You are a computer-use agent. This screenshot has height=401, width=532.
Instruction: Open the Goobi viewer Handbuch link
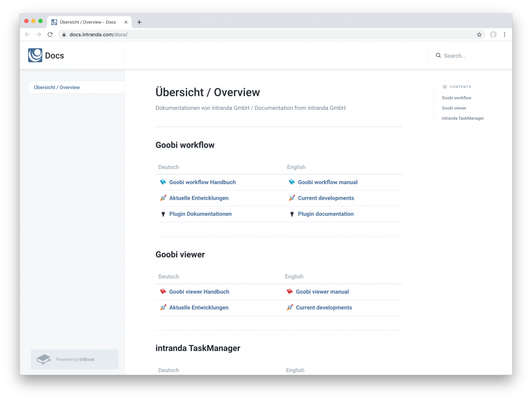[199, 291]
